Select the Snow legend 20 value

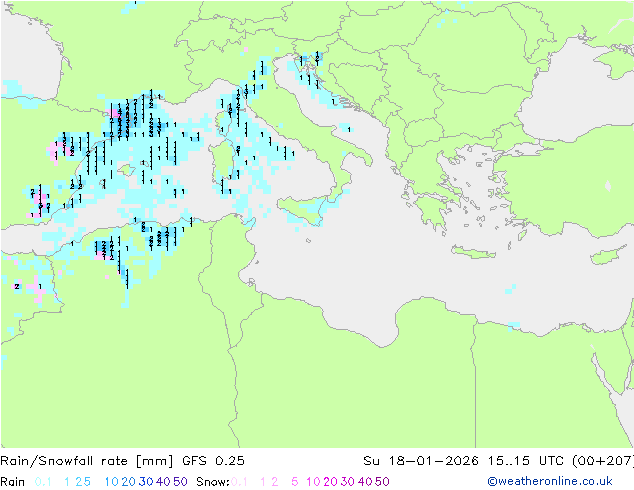[x=330, y=482]
